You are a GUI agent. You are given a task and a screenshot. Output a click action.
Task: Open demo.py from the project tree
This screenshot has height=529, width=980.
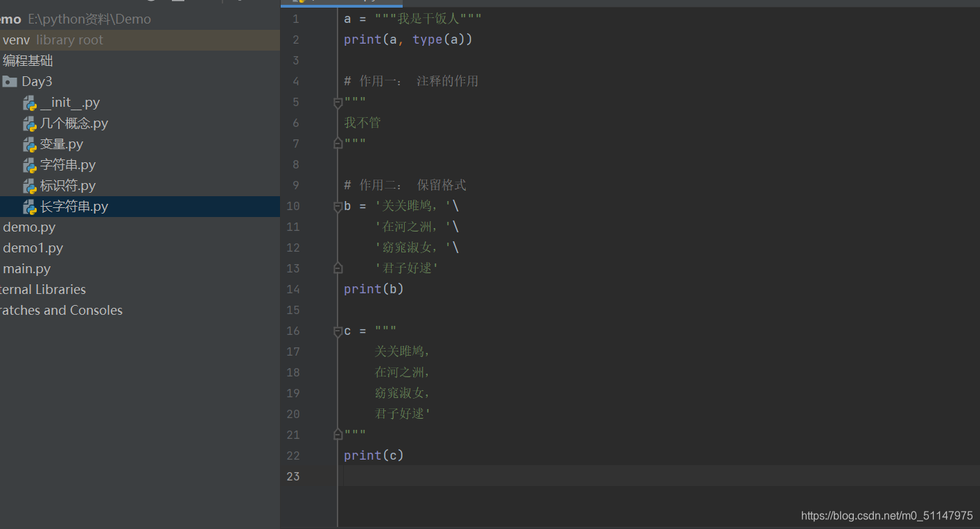[x=29, y=227]
